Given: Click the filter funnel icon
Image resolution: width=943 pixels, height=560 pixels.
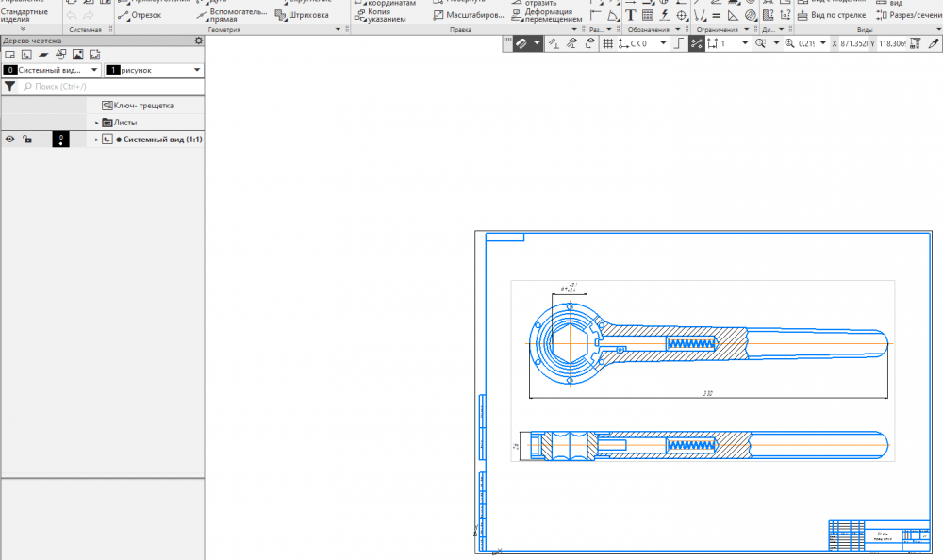Looking at the screenshot, I should pyautogui.click(x=9, y=86).
